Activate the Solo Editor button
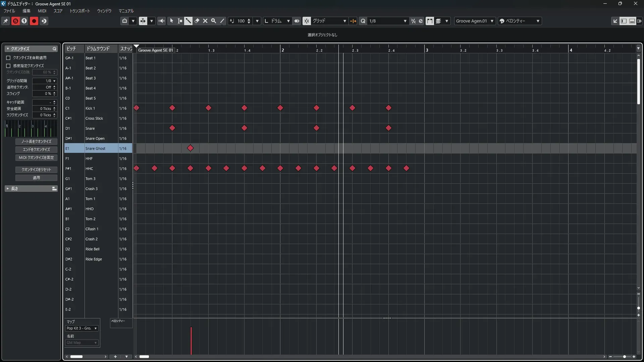The height and width of the screenshot is (362, 644). (15, 21)
